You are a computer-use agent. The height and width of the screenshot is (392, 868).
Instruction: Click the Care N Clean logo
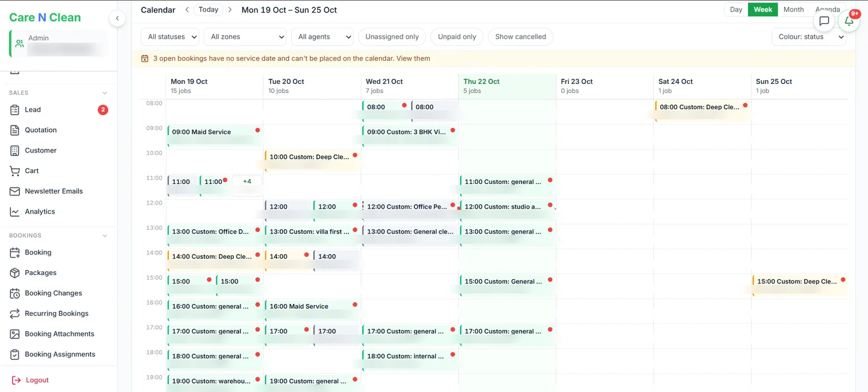tap(45, 17)
